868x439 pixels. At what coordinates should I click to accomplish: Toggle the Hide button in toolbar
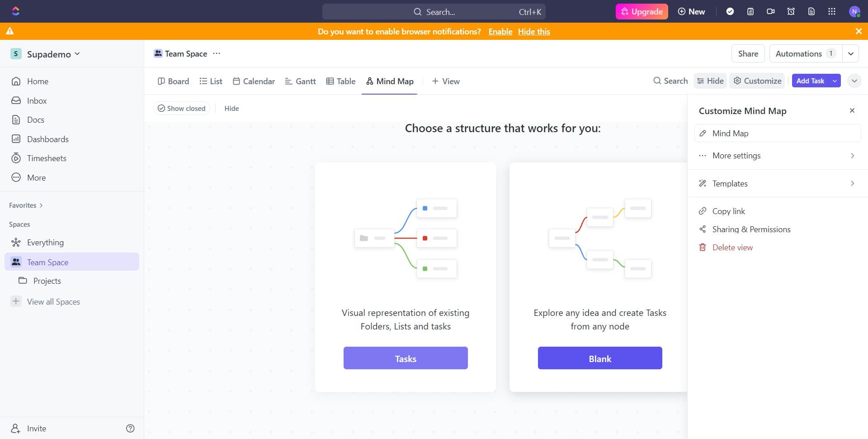pos(710,81)
